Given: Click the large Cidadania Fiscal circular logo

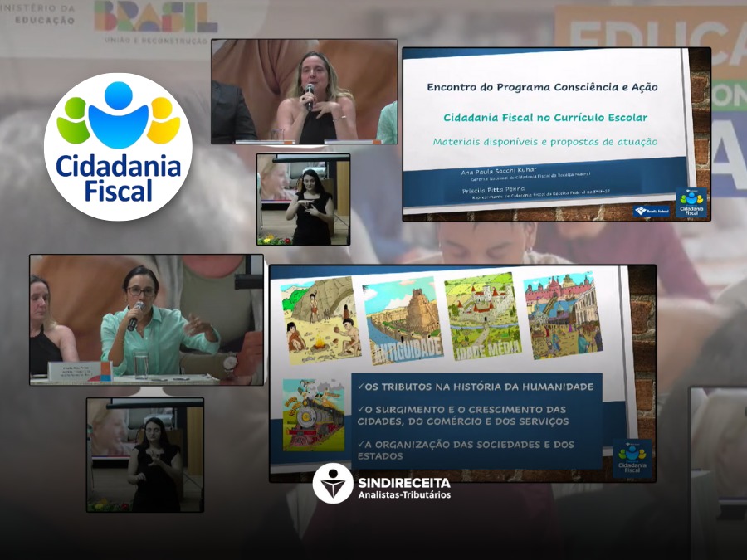Looking at the screenshot, I should [118, 147].
